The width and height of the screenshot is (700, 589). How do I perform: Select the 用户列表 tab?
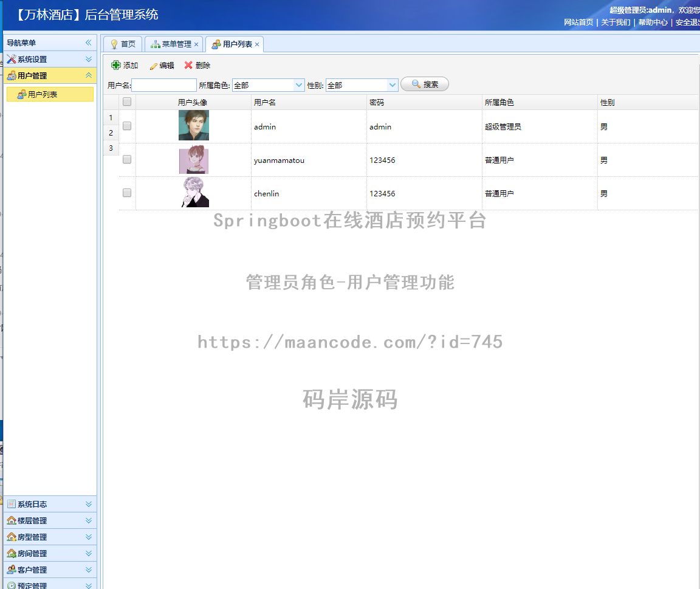tap(235, 44)
